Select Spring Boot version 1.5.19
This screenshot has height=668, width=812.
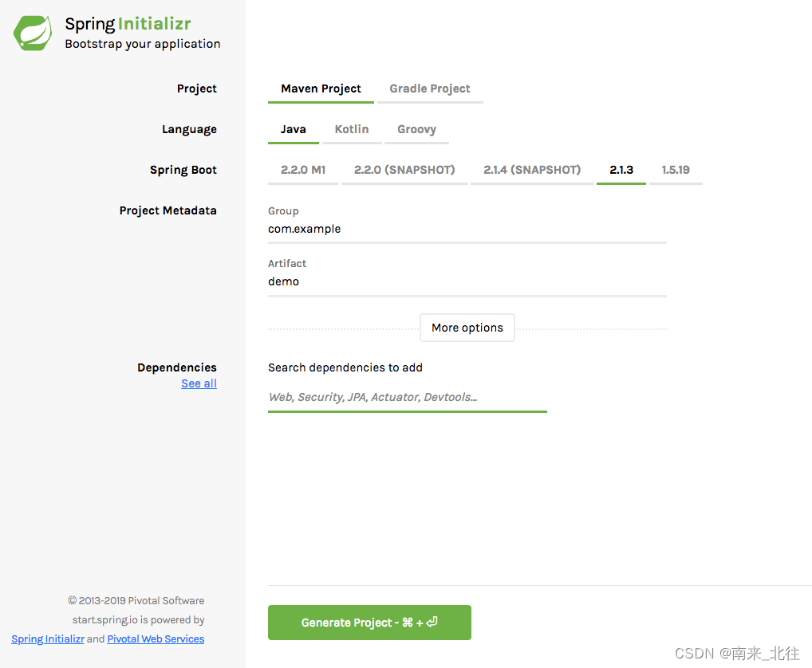point(676,169)
